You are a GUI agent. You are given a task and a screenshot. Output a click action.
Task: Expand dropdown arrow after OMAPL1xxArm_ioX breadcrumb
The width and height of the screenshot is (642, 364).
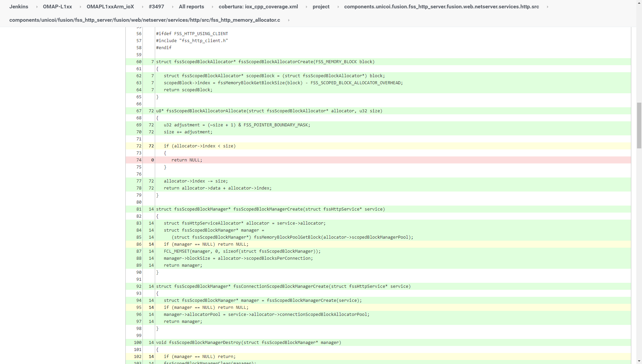tap(142, 7)
